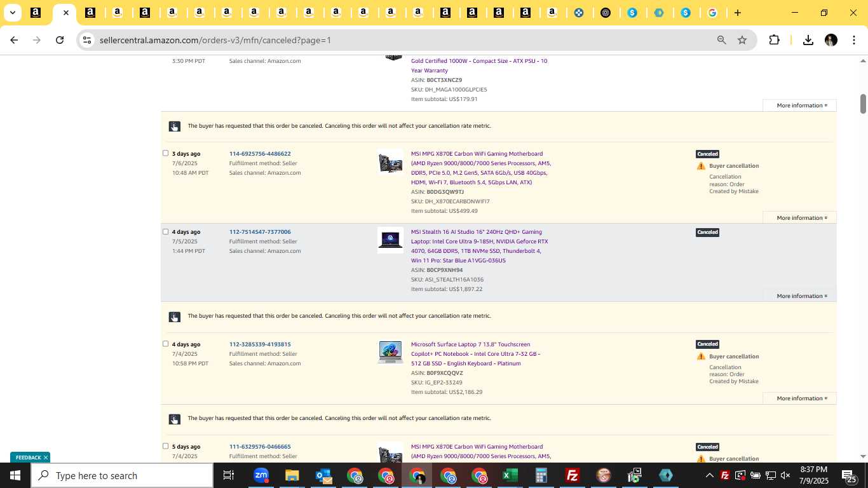Open Zoom from the taskbar

[261, 475]
